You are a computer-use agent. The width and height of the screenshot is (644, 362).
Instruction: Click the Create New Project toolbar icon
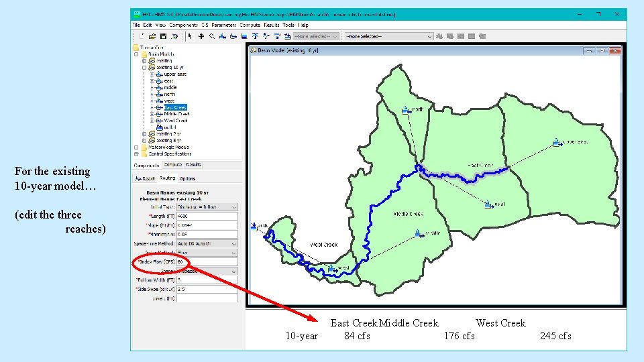pyautogui.click(x=142, y=36)
